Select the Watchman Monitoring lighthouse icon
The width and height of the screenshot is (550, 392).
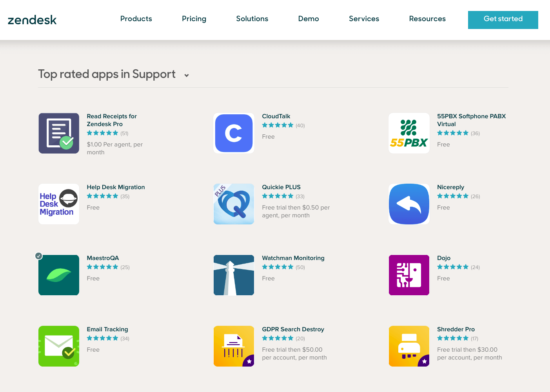(234, 275)
